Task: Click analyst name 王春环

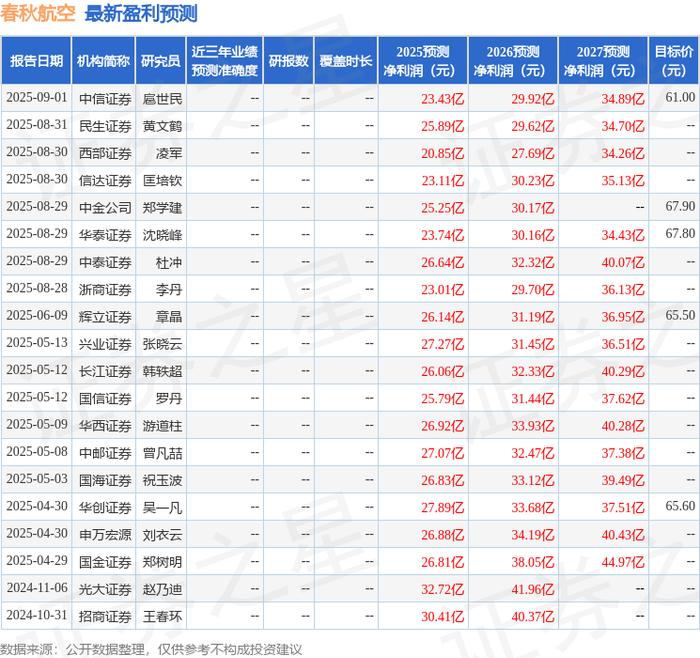Action: pos(162,616)
